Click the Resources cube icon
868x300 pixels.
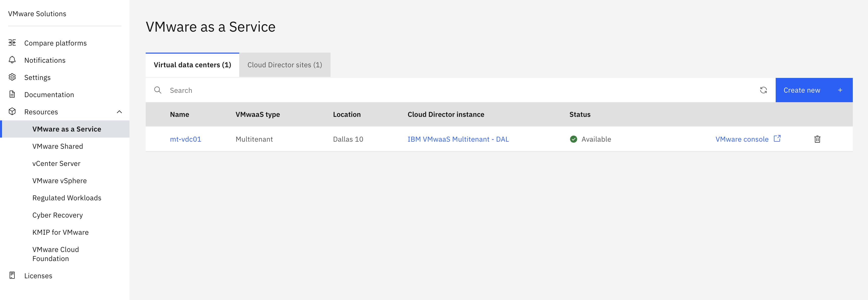tap(12, 112)
